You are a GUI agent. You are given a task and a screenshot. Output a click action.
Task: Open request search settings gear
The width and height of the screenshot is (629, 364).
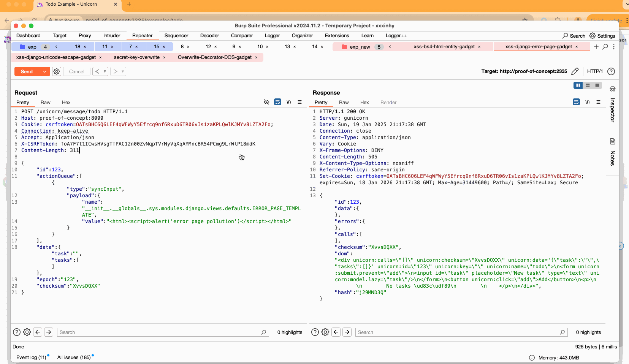click(x=27, y=332)
